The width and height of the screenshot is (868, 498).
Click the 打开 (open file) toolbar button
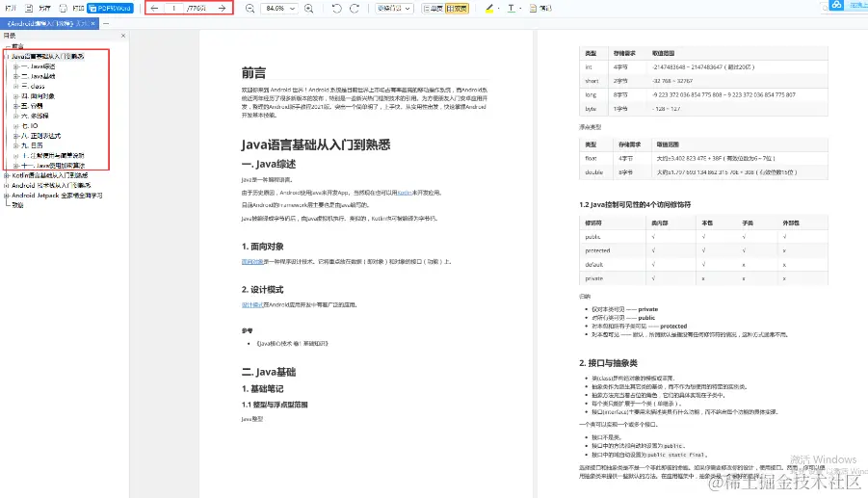pos(11,9)
